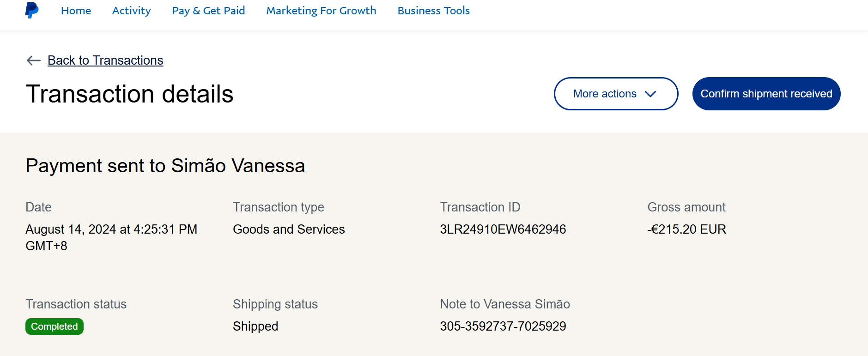Click the Completed status badge
The height and width of the screenshot is (356, 868).
point(55,326)
